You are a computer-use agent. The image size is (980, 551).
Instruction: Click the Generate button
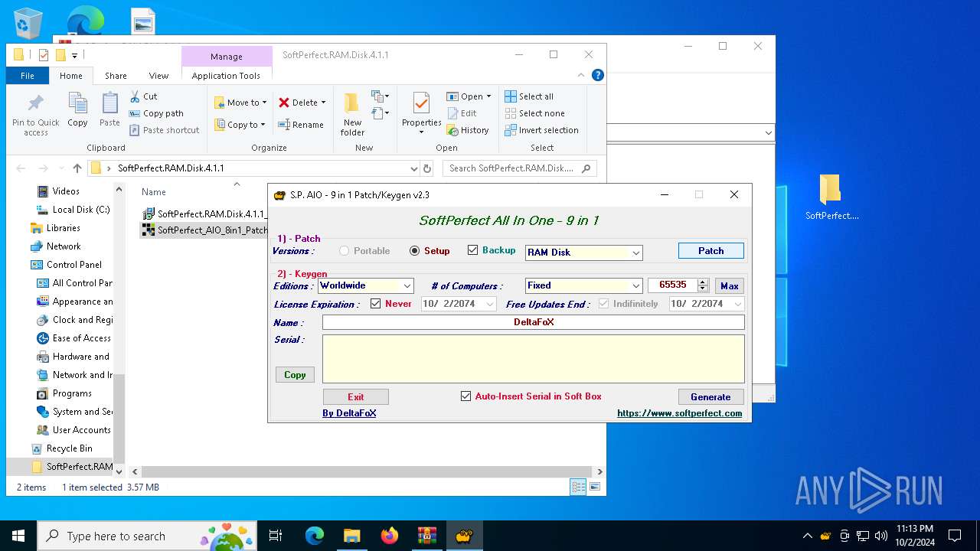pyautogui.click(x=710, y=396)
